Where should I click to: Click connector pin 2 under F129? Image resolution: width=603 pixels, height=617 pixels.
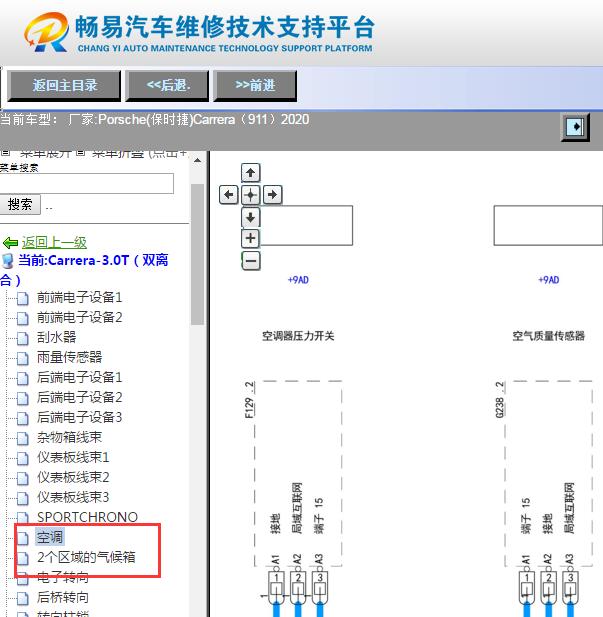click(298, 587)
